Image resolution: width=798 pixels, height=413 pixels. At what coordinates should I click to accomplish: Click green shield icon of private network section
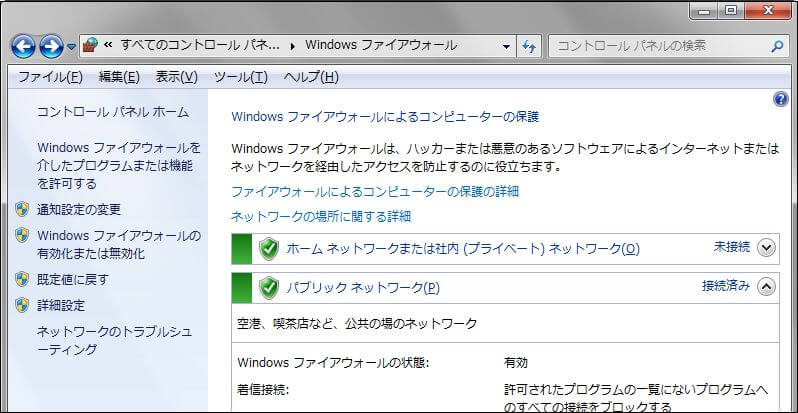point(269,249)
